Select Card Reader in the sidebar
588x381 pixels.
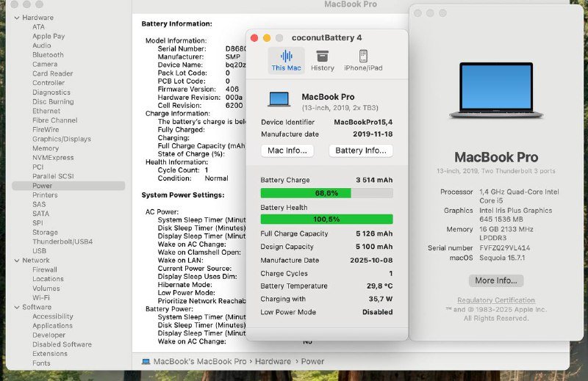[x=52, y=73]
